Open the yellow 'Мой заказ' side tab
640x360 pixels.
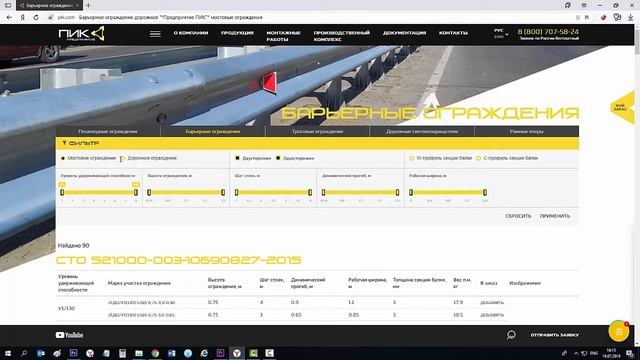622,107
